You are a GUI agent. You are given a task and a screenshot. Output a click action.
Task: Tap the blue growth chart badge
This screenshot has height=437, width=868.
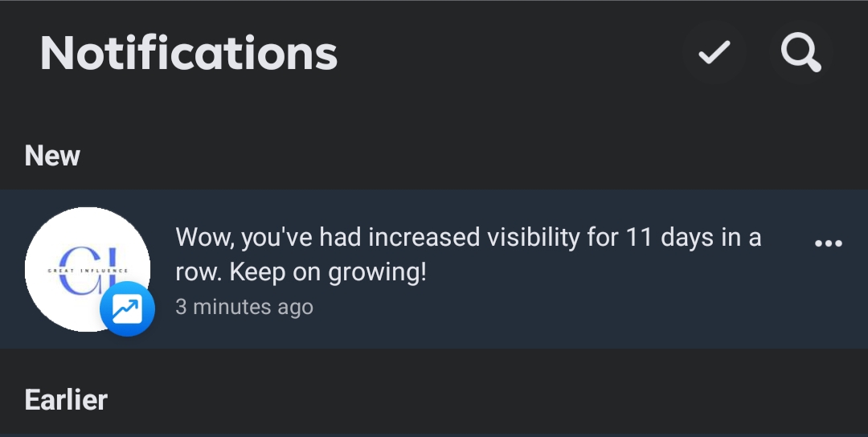(x=127, y=308)
